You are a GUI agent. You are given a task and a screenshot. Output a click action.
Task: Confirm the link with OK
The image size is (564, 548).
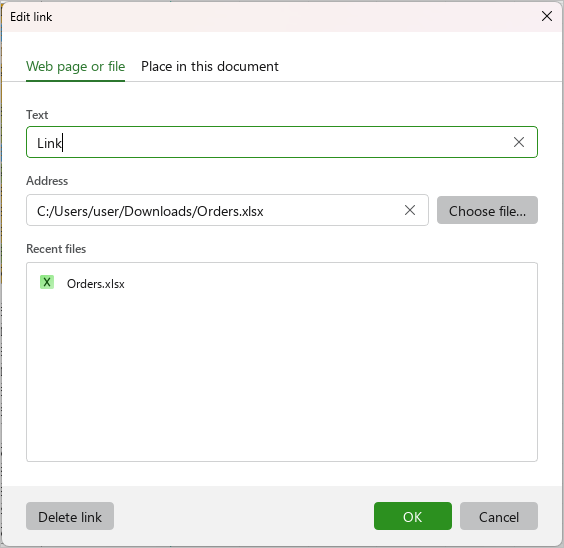tap(413, 516)
